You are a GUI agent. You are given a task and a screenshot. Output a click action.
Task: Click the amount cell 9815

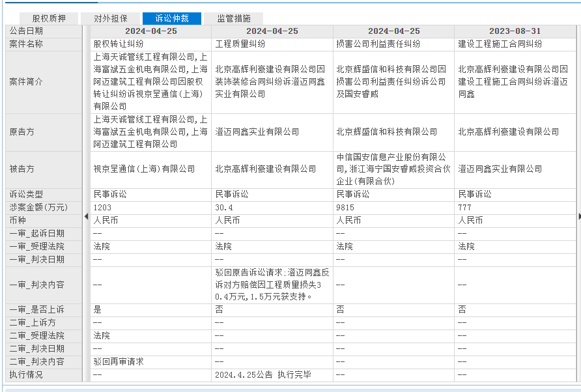(393, 208)
